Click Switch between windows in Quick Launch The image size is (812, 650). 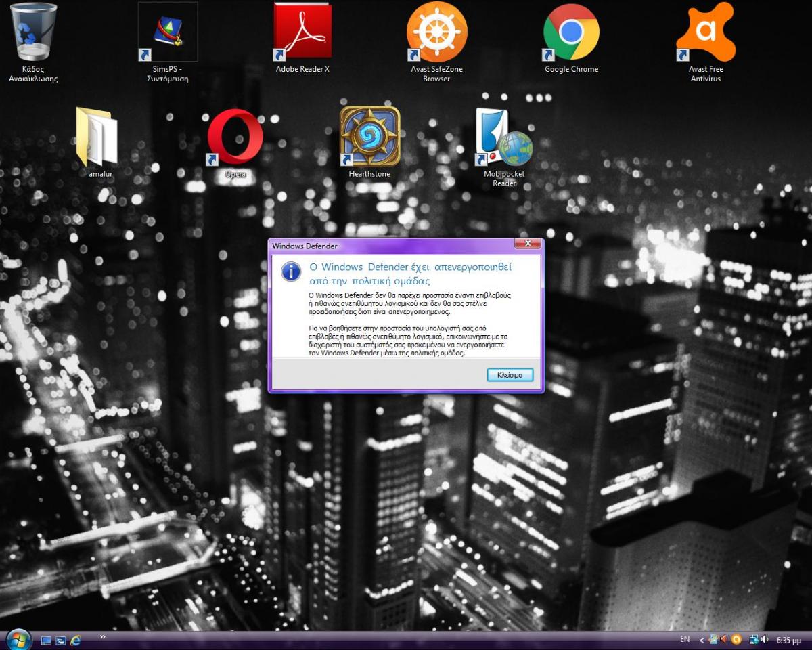click(x=61, y=640)
